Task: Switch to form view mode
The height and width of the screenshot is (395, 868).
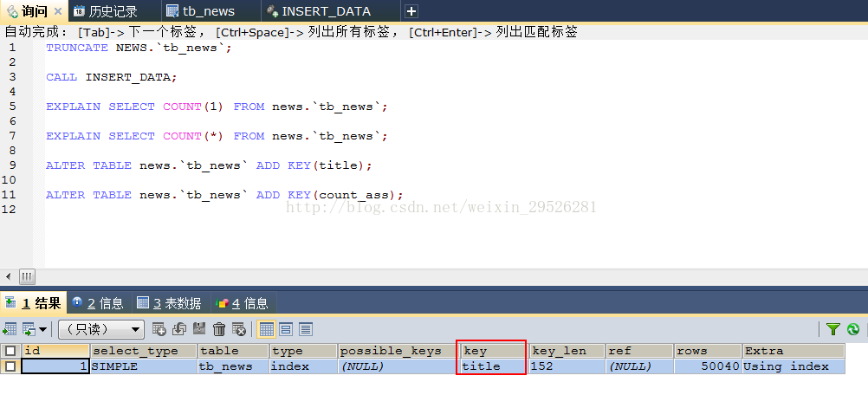Action: click(x=286, y=330)
